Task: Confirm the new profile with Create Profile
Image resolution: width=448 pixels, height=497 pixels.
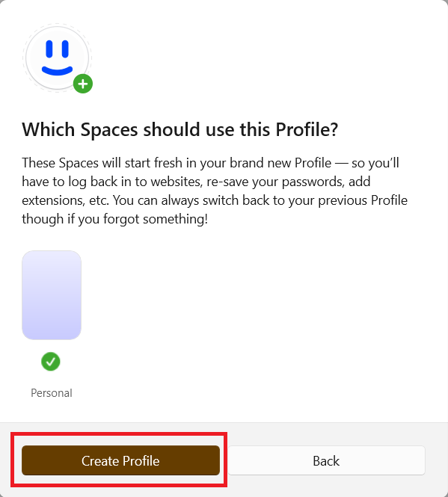Action: tap(120, 460)
